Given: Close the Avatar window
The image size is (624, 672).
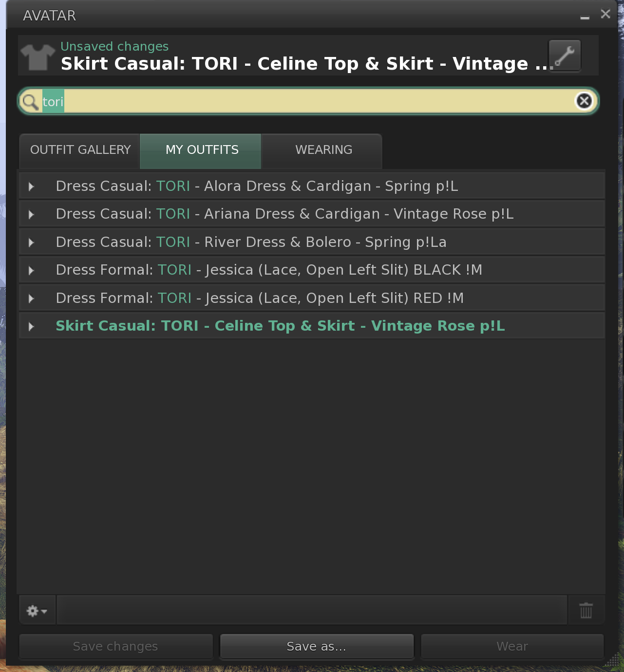Looking at the screenshot, I should (x=605, y=14).
